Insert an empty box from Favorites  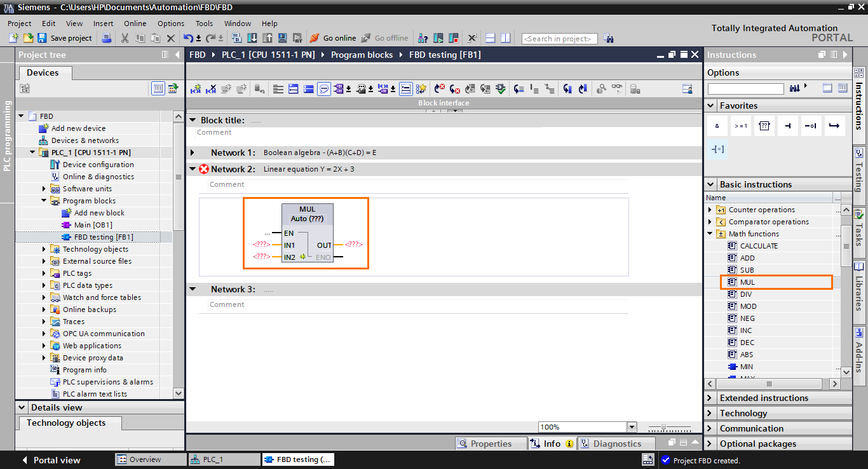(x=764, y=125)
